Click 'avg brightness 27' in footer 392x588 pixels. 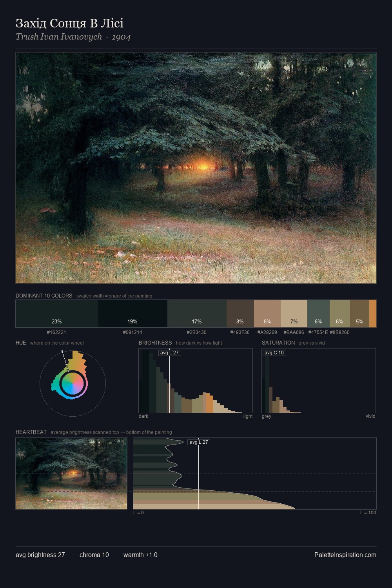tap(40, 555)
